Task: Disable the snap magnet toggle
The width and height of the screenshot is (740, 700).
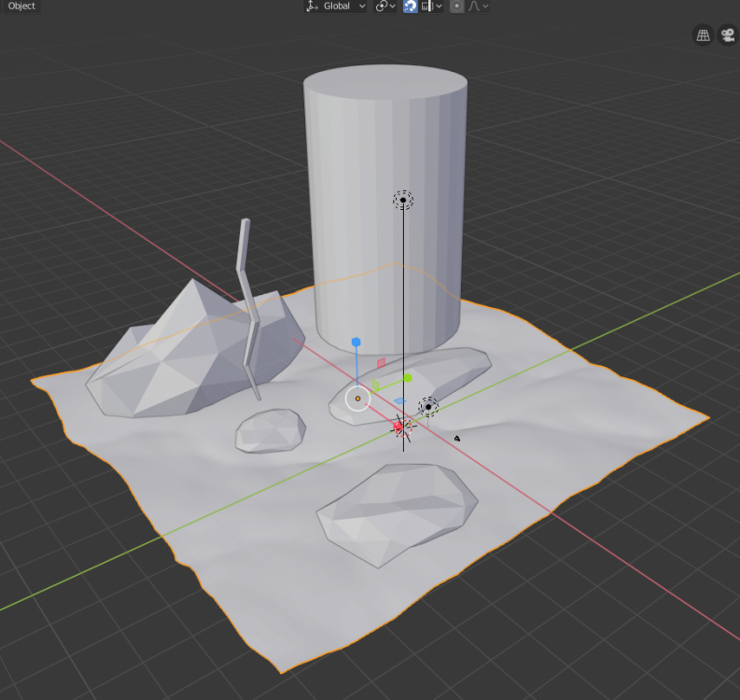Action: [x=411, y=7]
